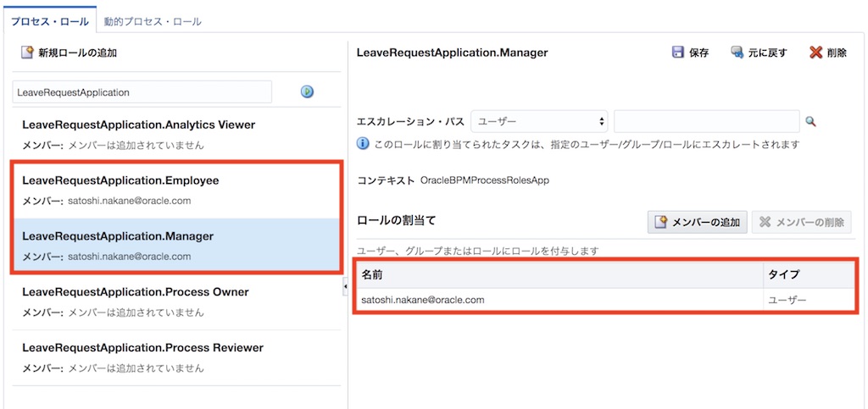
Task: Select LeaveRequestApplication.Analytics Viewer role
Action: (138, 125)
